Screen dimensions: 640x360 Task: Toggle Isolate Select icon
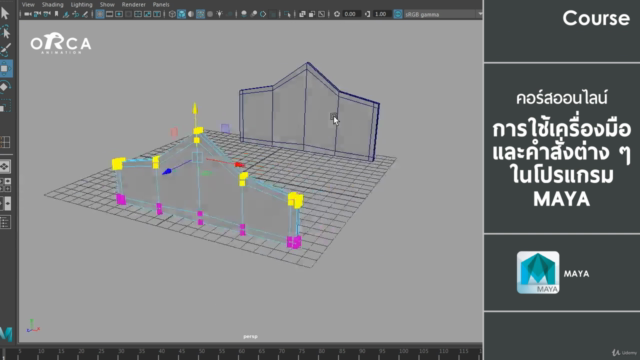287,14
